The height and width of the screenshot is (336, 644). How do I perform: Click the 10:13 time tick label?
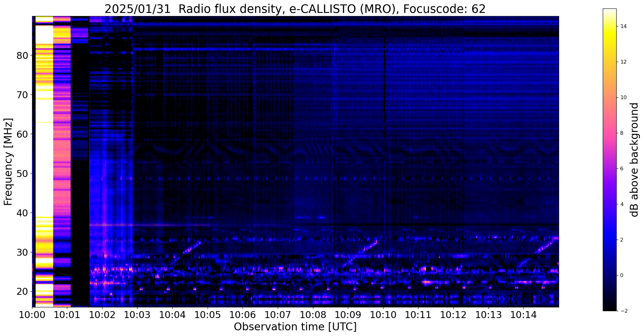[488, 315]
